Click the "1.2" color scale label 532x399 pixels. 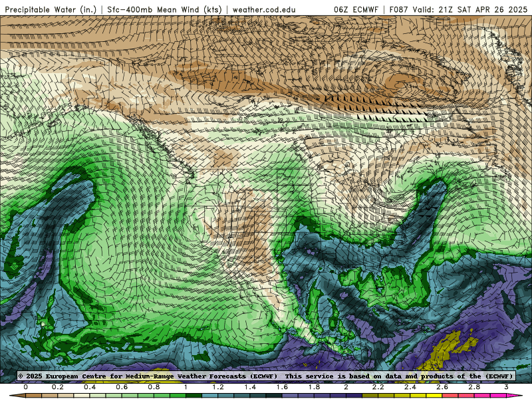click(218, 387)
